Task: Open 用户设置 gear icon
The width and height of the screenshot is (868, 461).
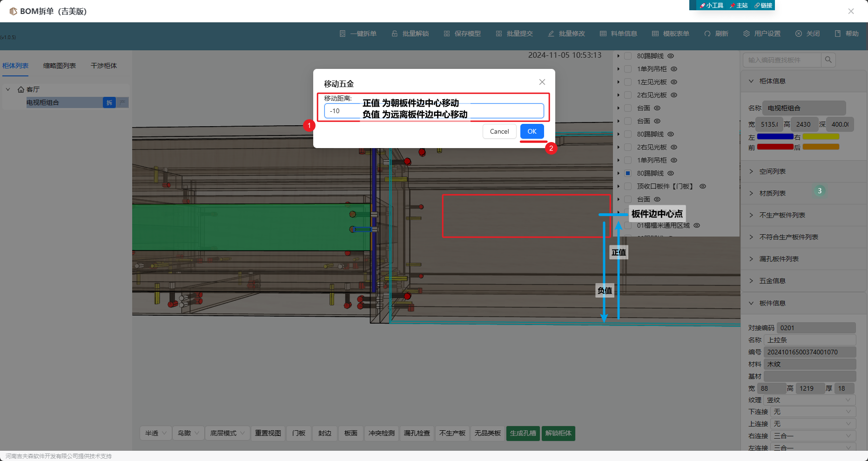Action: click(747, 34)
